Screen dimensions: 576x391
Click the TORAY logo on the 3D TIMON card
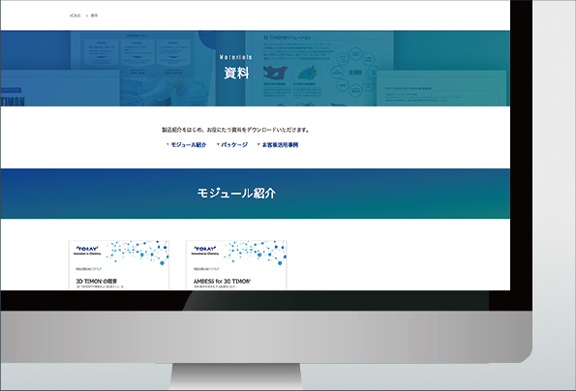(87, 249)
